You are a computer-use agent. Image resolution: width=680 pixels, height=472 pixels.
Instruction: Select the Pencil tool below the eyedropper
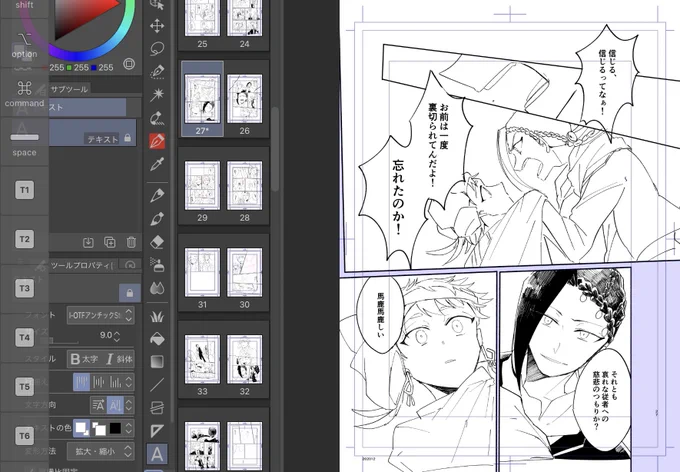157,195
